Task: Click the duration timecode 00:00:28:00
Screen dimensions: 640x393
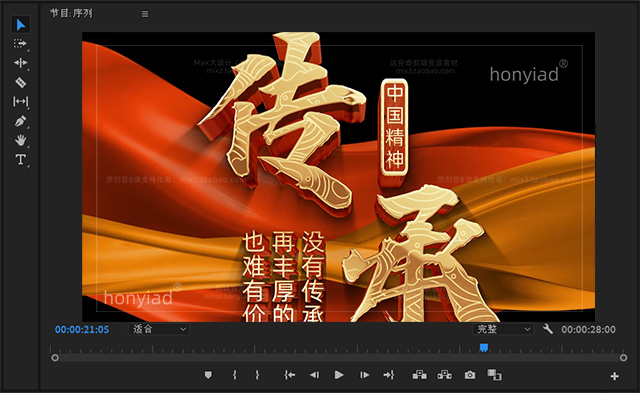Action: [x=588, y=329]
